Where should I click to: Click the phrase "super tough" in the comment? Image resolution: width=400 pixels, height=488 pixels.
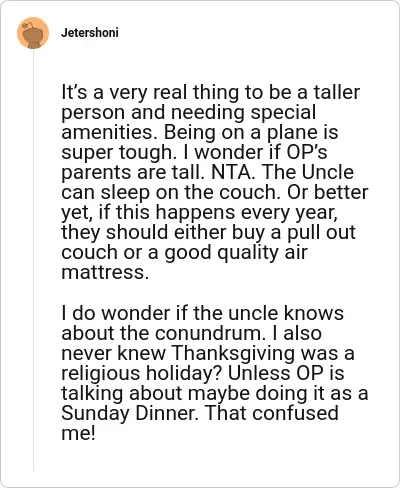pos(116,152)
